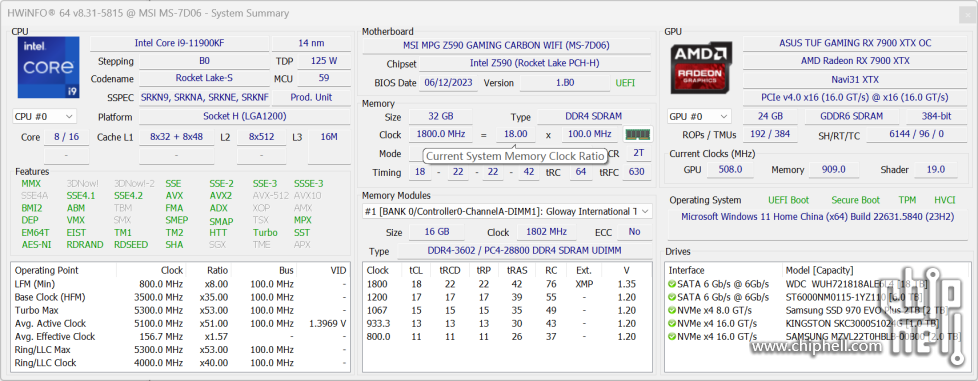Click the tRFC 630 timing value
The image size is (978, 381).
pyautogui.click(x=637, y=172)
